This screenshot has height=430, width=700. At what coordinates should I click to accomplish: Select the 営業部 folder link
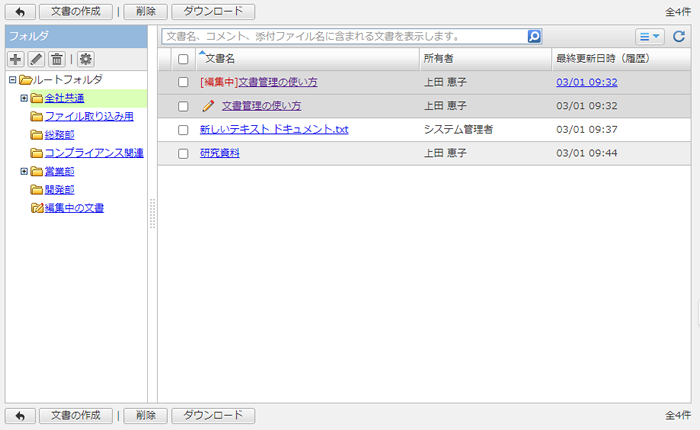59,171
